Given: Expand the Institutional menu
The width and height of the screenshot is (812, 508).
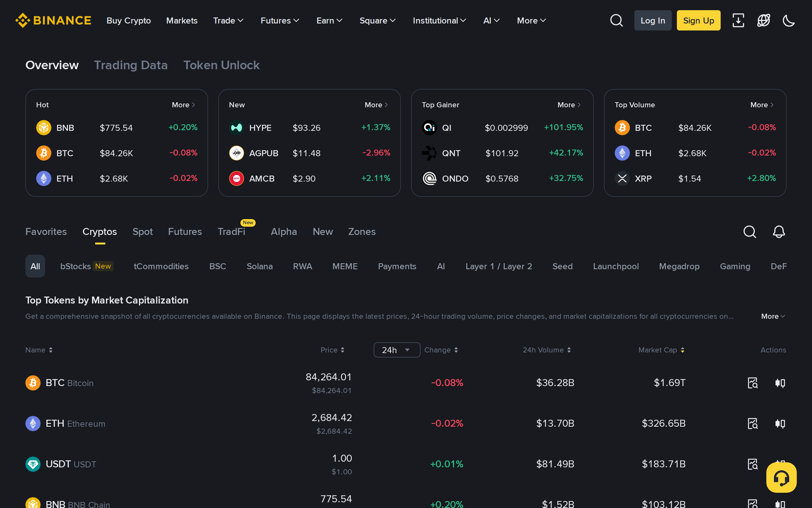Looking at the screenshot, I should (439, 21).
